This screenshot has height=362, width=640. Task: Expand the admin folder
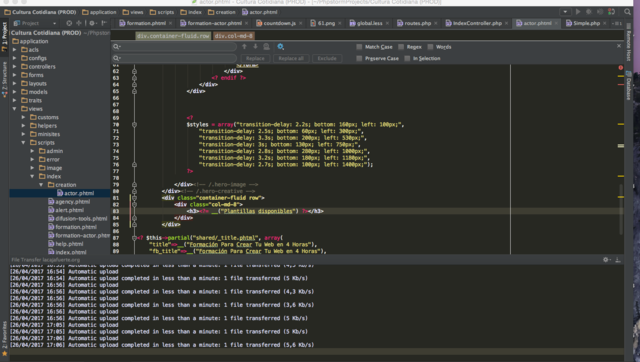32,151
